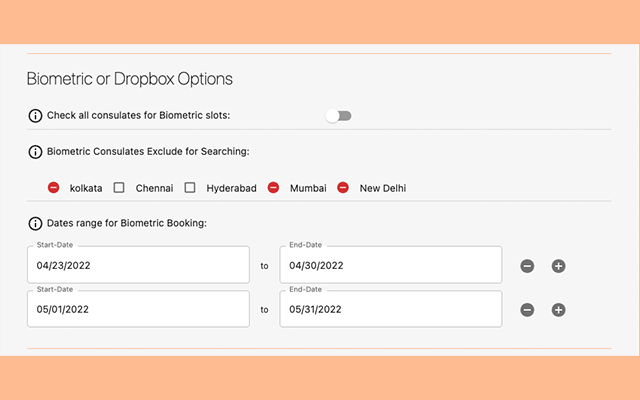
Task: Uncheck the red New Delhi exclude checkbox
Action: [x=343, y=188]
